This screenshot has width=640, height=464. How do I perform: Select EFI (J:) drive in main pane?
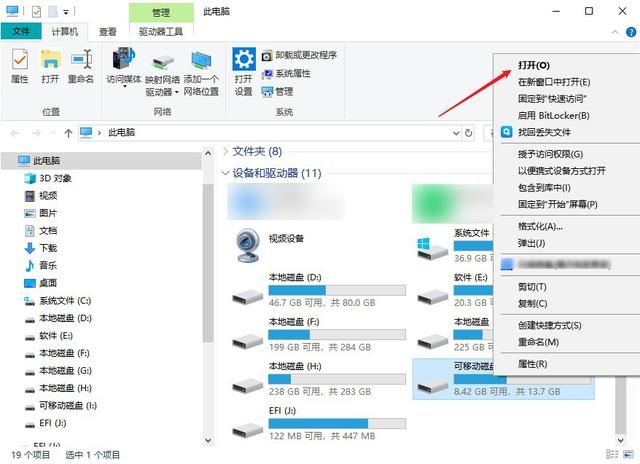pos(319,423)
